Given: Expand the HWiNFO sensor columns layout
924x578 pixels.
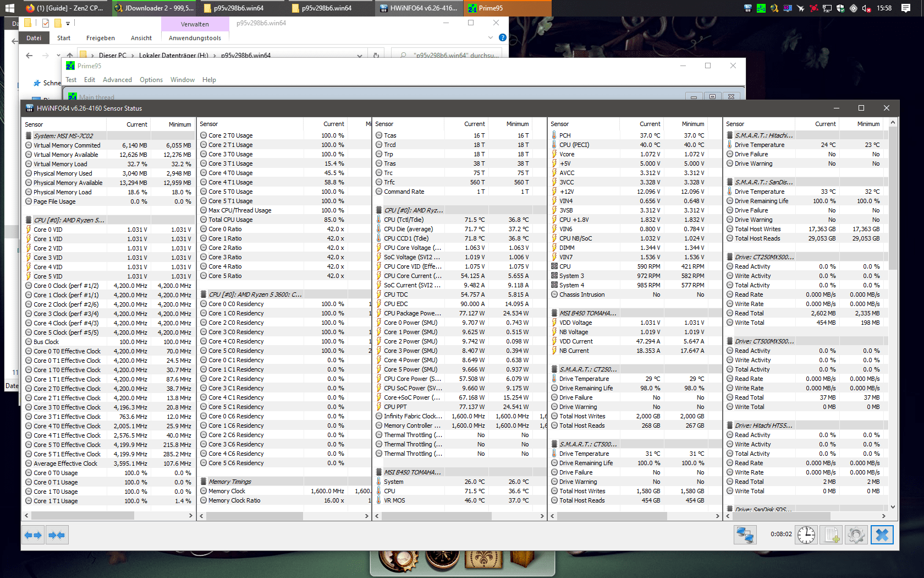Looking at the screenshot, I should 34,535.
